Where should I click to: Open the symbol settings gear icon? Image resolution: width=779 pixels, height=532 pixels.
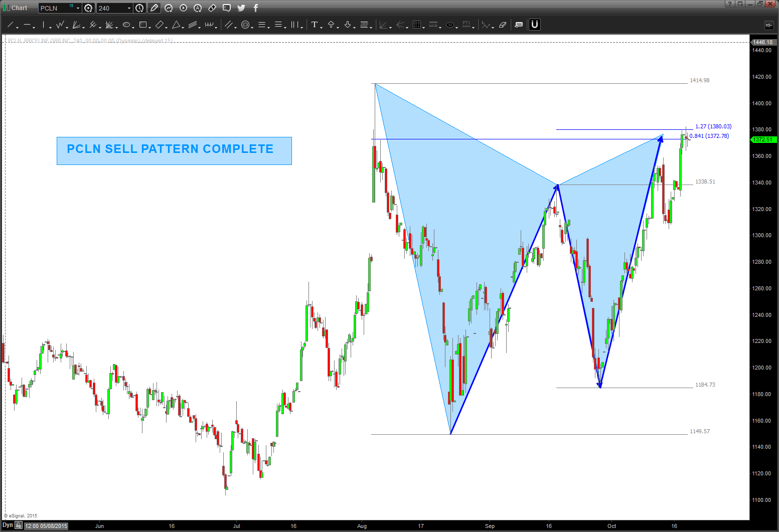coord(88,8)
